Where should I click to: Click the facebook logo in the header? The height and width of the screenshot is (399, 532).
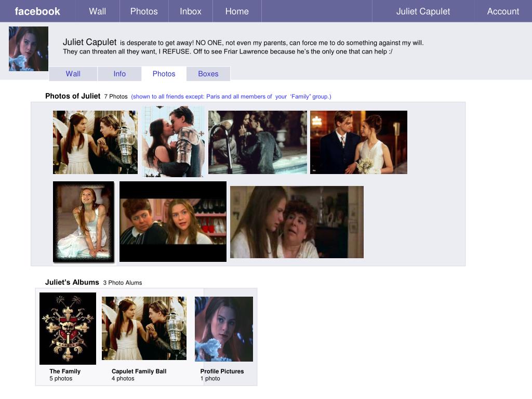tap(37, 11)
